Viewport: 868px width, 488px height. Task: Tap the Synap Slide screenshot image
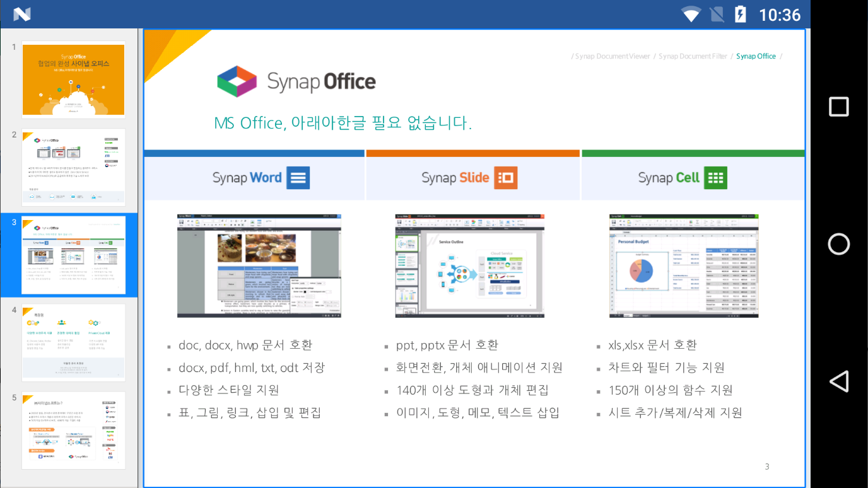[x=469, y=265]
